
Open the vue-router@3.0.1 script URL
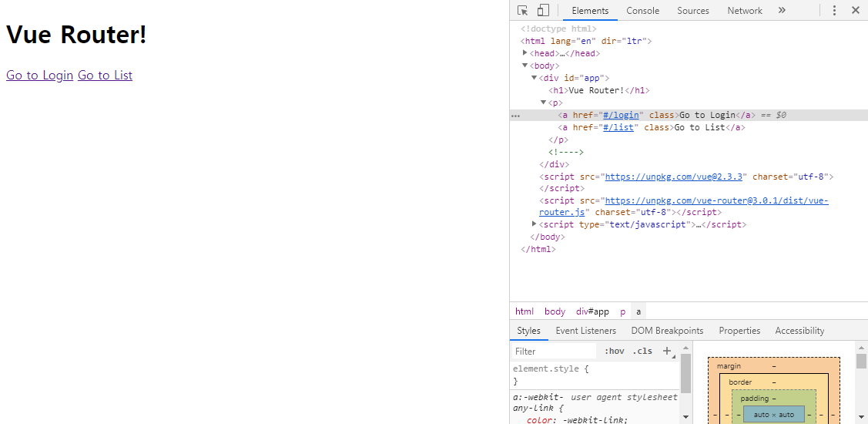click(716, 200)
